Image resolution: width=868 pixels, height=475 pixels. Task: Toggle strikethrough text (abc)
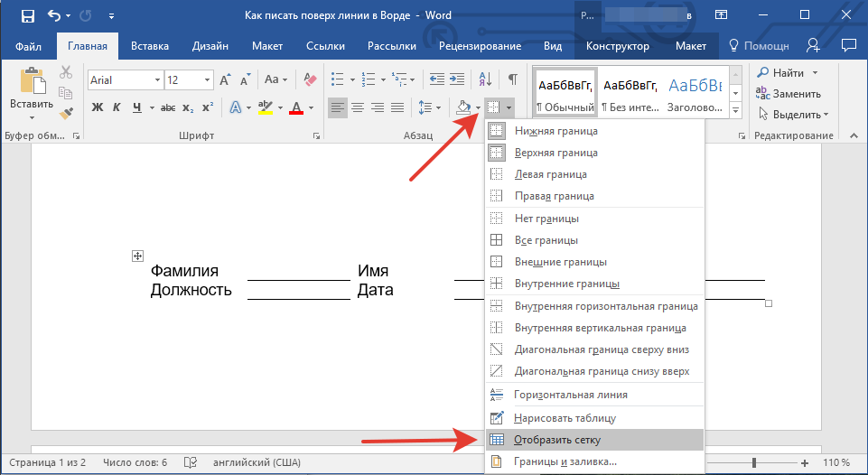[165, 108]
